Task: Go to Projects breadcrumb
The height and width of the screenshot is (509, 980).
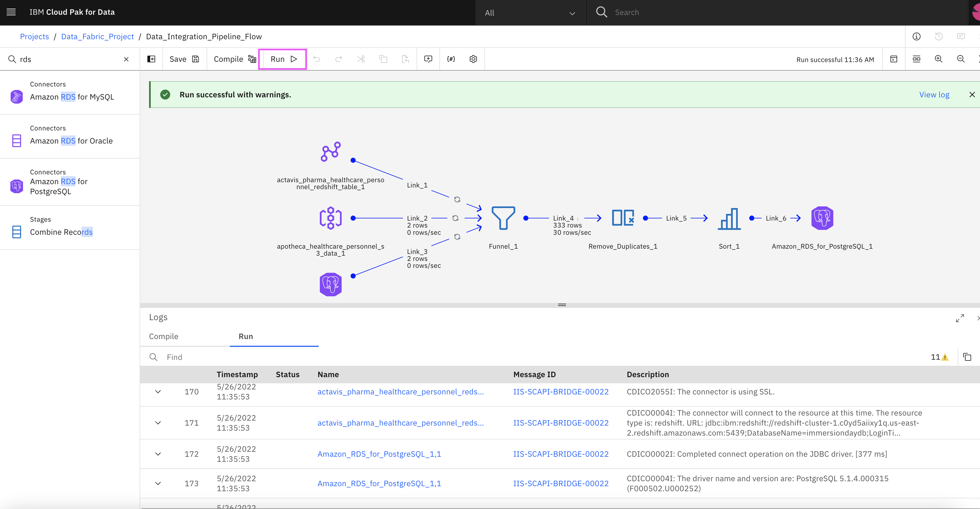Action: [34, 36]
